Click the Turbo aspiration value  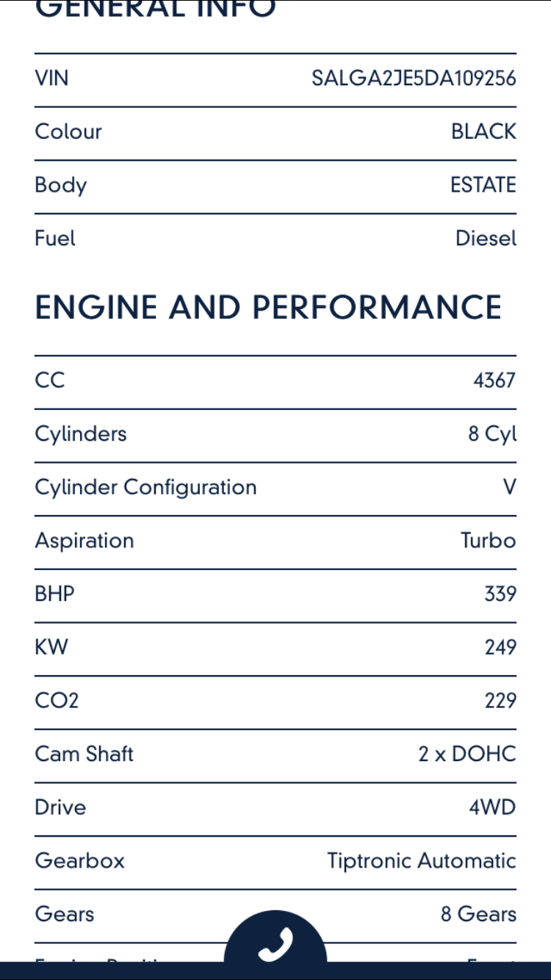(x=488, y=541)
